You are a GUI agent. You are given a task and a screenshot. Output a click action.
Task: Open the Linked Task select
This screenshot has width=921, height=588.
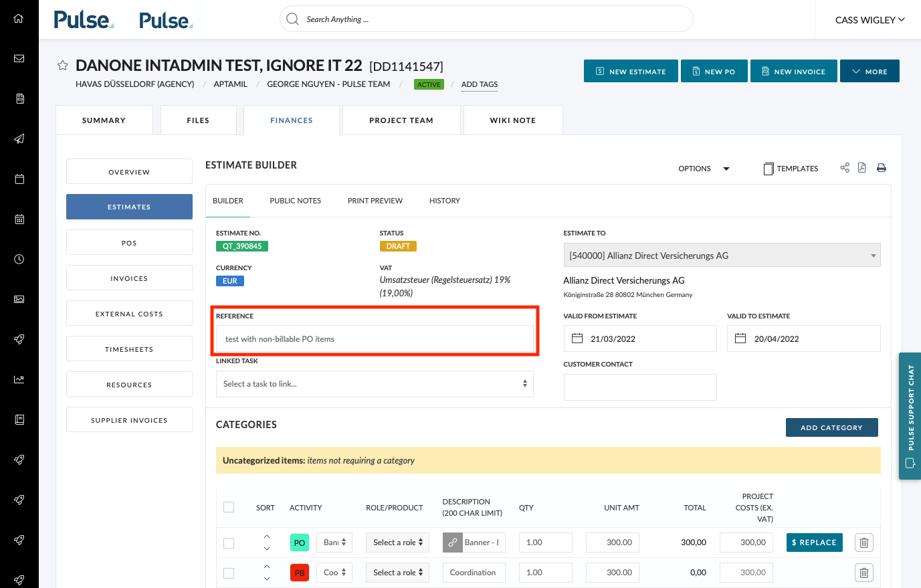[375, 384]
